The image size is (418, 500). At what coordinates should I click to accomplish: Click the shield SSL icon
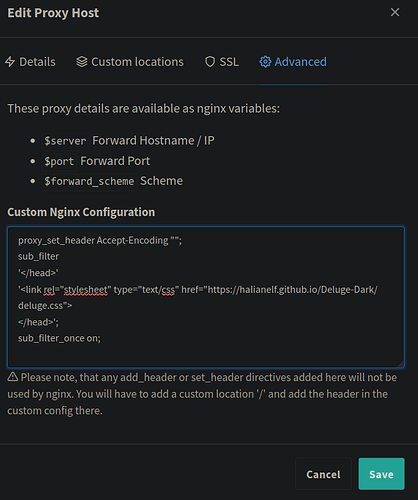[x=210, y=62]
